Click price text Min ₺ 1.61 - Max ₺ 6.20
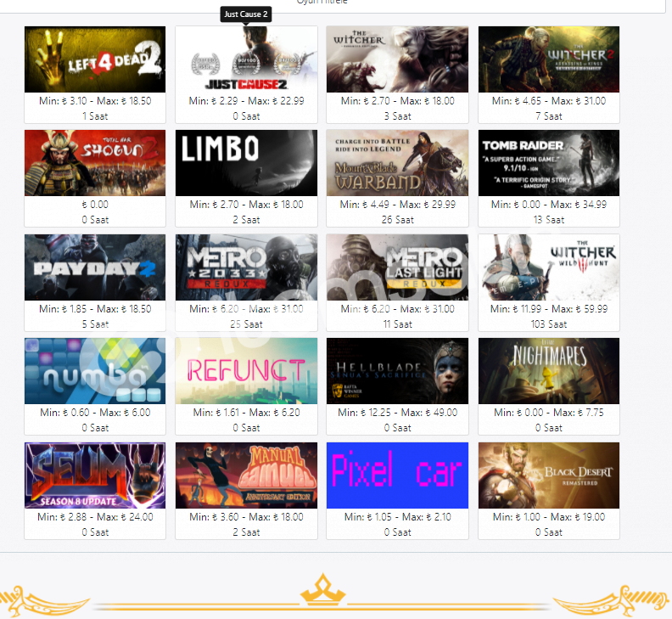Viewport: 672px width, 619px height. [x=246, y=413]
